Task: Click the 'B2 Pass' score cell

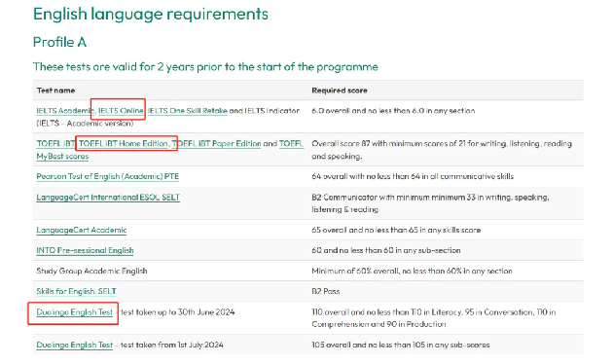Action: tap(326, 291)
